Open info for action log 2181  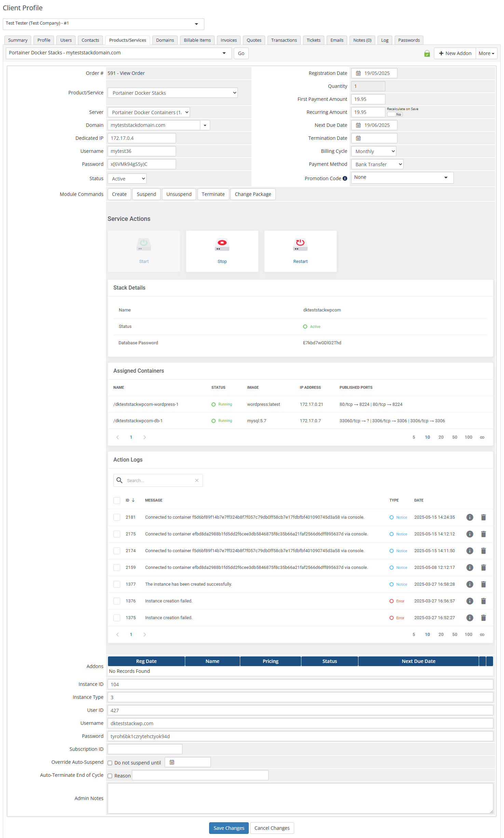pos(470,517)
